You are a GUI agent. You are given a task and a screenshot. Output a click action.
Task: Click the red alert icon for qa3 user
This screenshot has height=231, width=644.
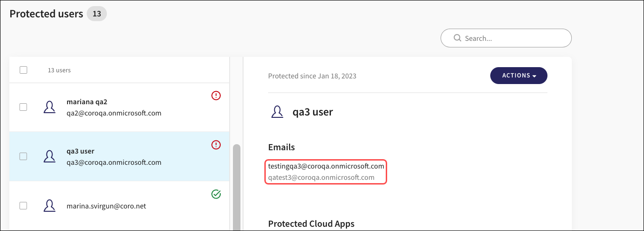[216, 145]
